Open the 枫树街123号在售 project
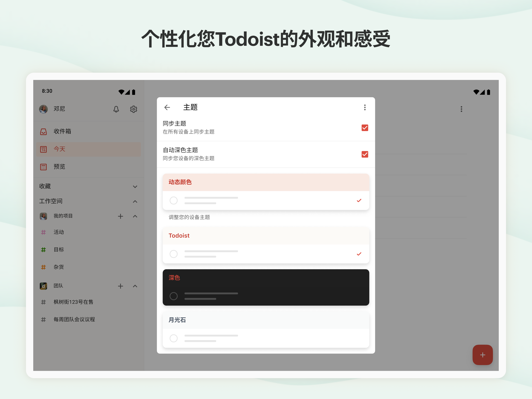 (x=88, y=302)
